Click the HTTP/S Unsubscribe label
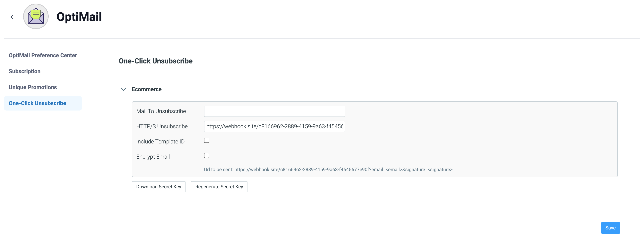Screen dimensions: 644x243 [162, 126]
